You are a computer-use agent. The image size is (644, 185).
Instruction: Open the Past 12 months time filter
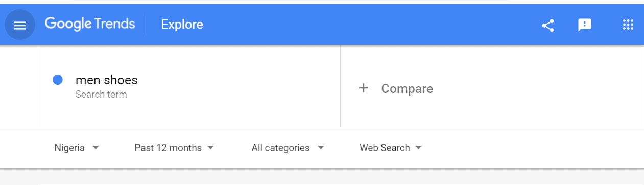pyautogui.click(x=174, y=148)
